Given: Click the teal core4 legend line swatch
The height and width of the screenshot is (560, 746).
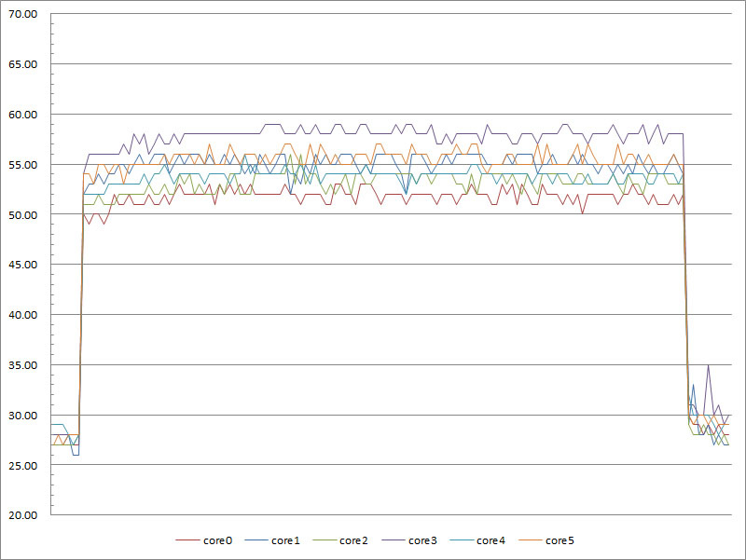Looking at the screenshot, I should 461,540.
